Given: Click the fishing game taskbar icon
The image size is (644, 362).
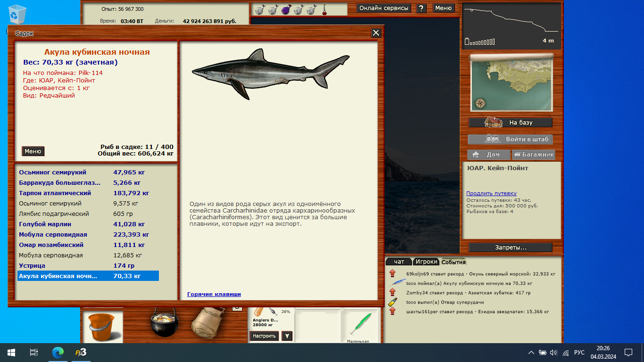Looking at the screenshot, I should [81, 353].
